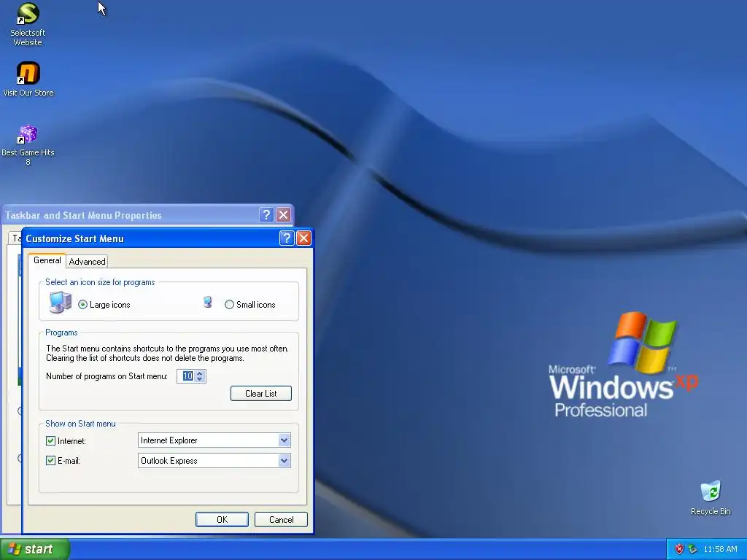This screenshot has width=747, height=560.
Task: Close the Customize Start Menu dialog
Action: click(303, 238)
